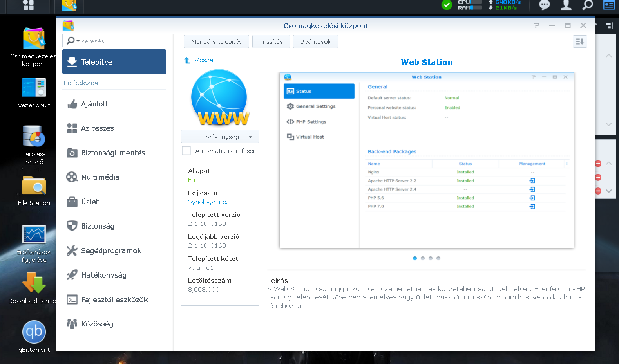Open the Multimédia category
619x364 pixels.
pos(100,177)
